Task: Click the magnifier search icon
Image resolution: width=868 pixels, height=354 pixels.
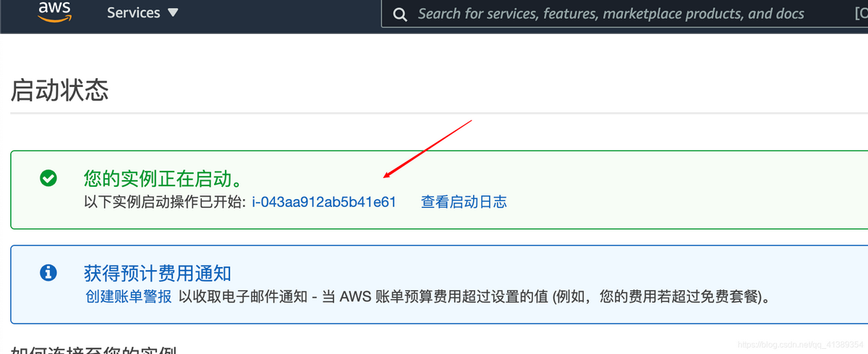Action: tap(399, 14)
